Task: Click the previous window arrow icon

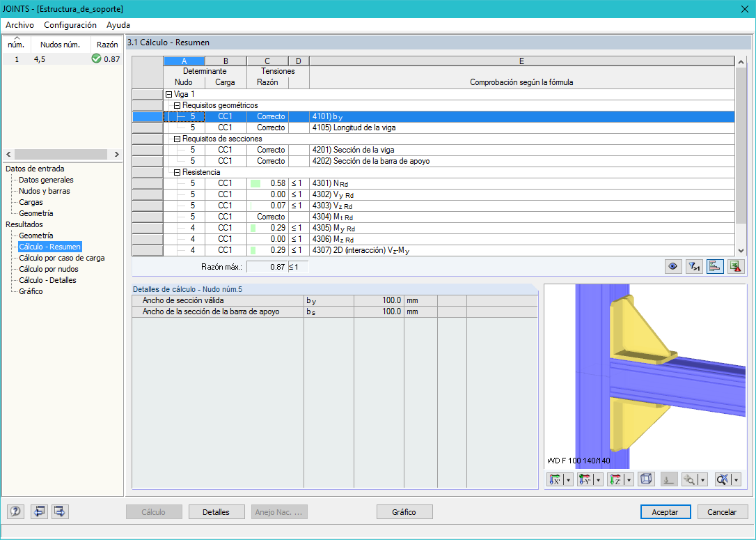Action: (x=38, y=511)
